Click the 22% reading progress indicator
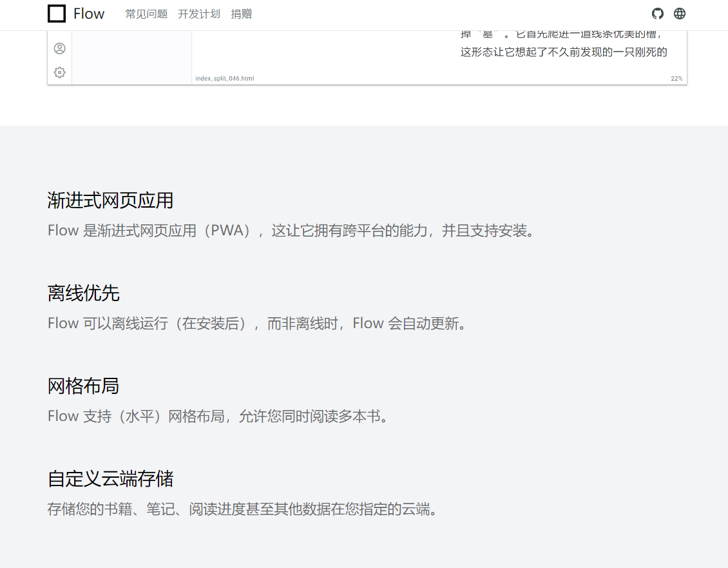The width and height of the screenshot is (728, 568). pos(676,79)
